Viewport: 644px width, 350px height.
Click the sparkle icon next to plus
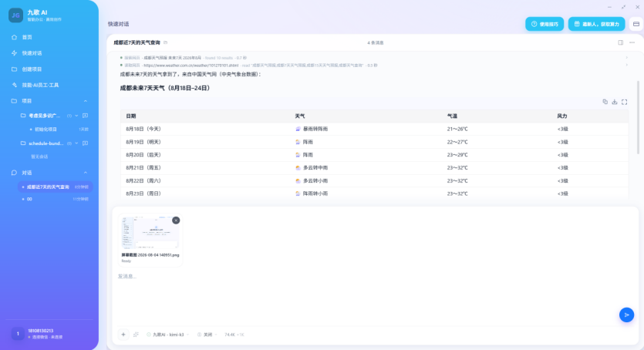tap(136, 335)
